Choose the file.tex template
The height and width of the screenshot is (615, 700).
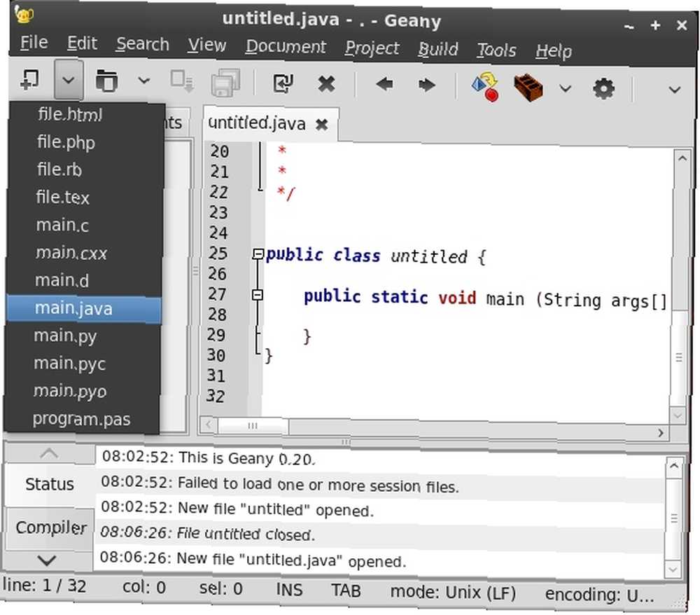[x=85, y=198]
